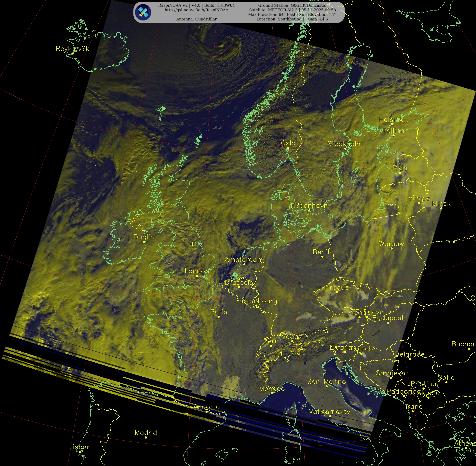Click the Amsterdam city label
The height and width of the screenshot is (466, 476).
click(244, 260)
